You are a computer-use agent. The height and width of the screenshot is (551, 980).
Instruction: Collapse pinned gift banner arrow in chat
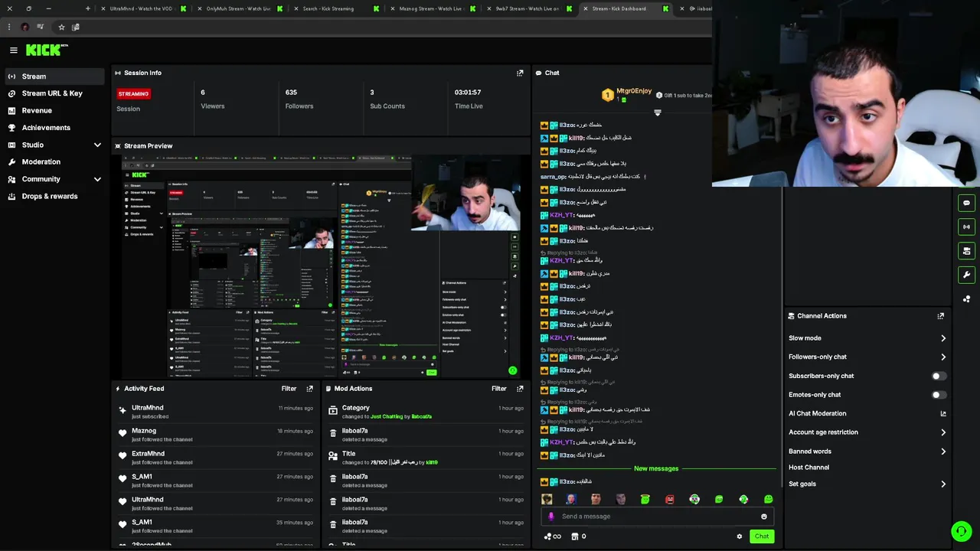(657, 112)
